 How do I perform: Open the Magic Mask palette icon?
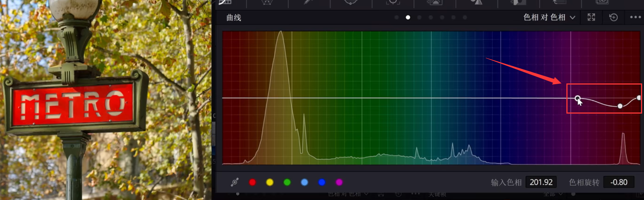434,2
